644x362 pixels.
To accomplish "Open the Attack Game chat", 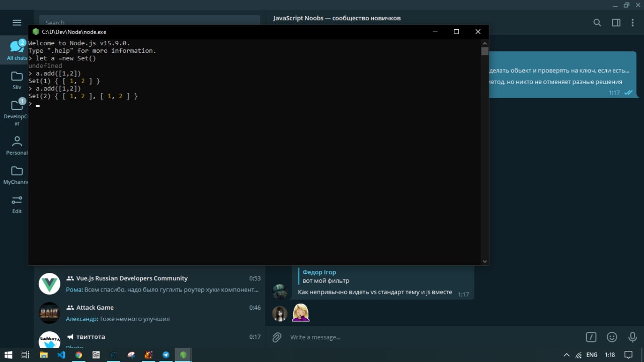I will tap(150, 313).
